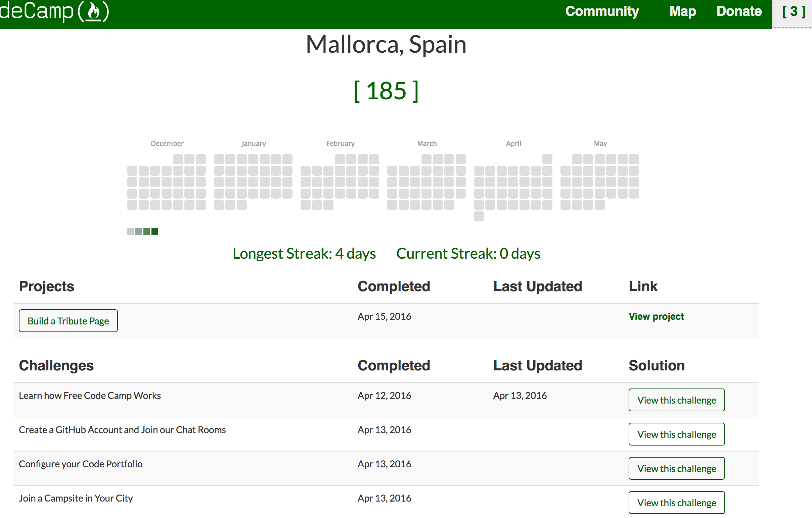Image resolution: width=812 pixels, height=518 pixels.
Task: Select the February heatmap label
Action: coord(340,144)
